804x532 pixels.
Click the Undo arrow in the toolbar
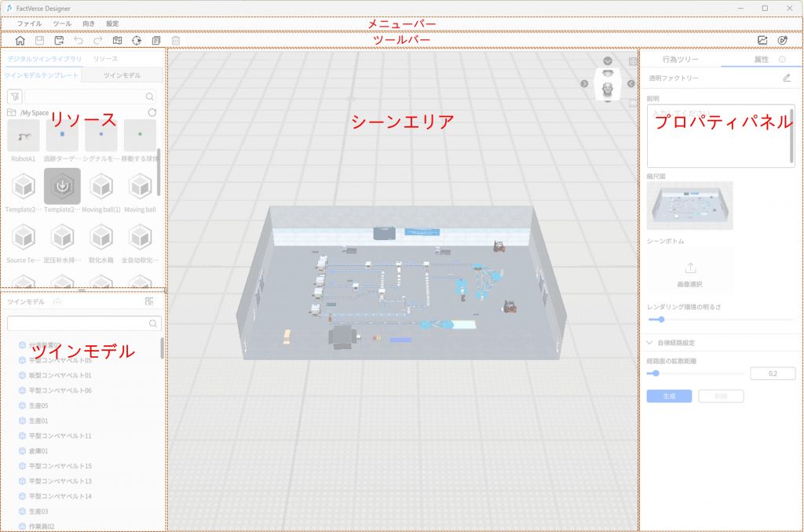79,40
